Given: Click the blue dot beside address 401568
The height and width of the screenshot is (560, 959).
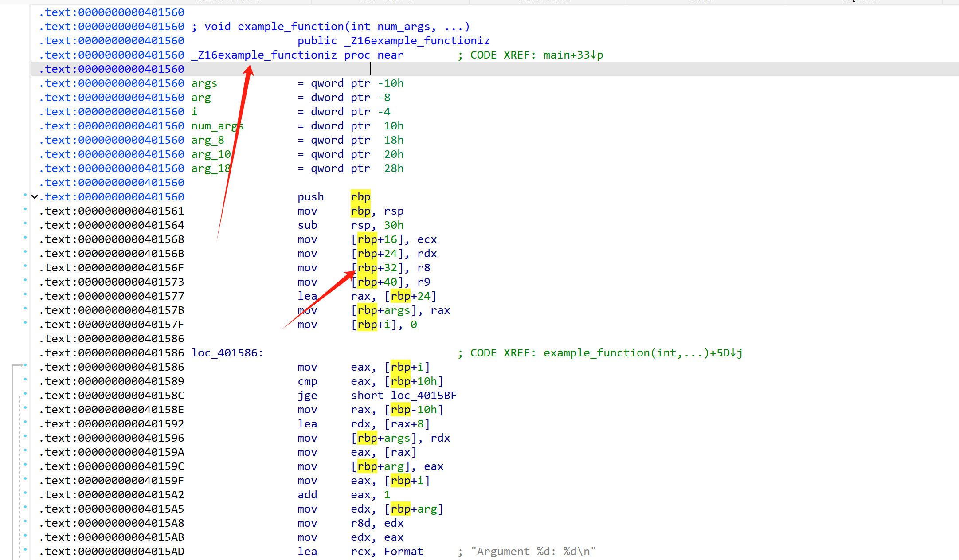Looking at the screenshot, I should coord(25,239).
